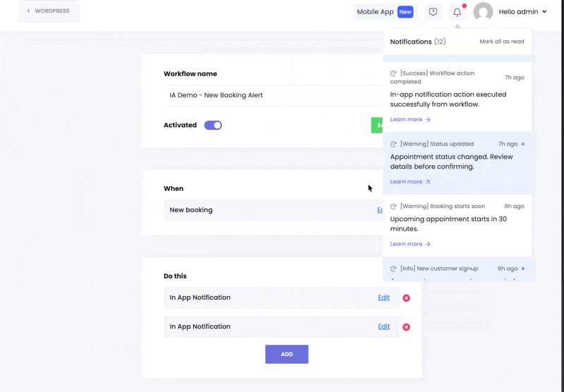This screenshot has width=564, height=392.
Task: Edit the second In App Notification action
Action: [384, 326]
